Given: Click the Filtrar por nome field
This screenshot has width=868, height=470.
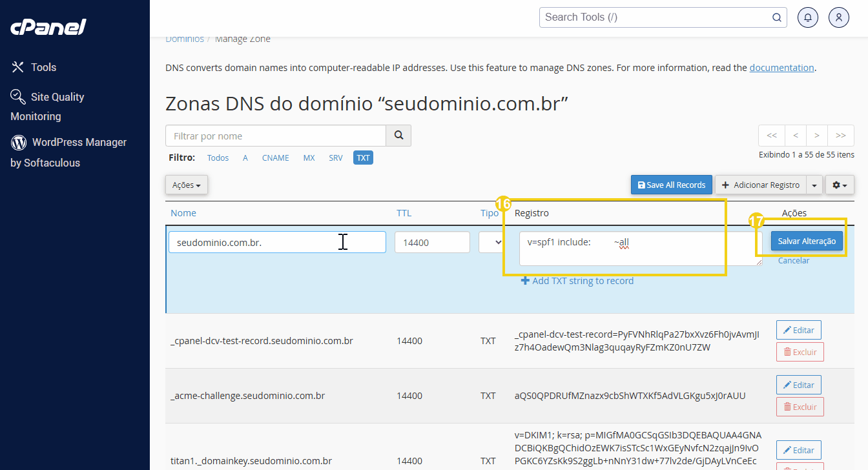Looking at the screenshot, I should point(276,136).
